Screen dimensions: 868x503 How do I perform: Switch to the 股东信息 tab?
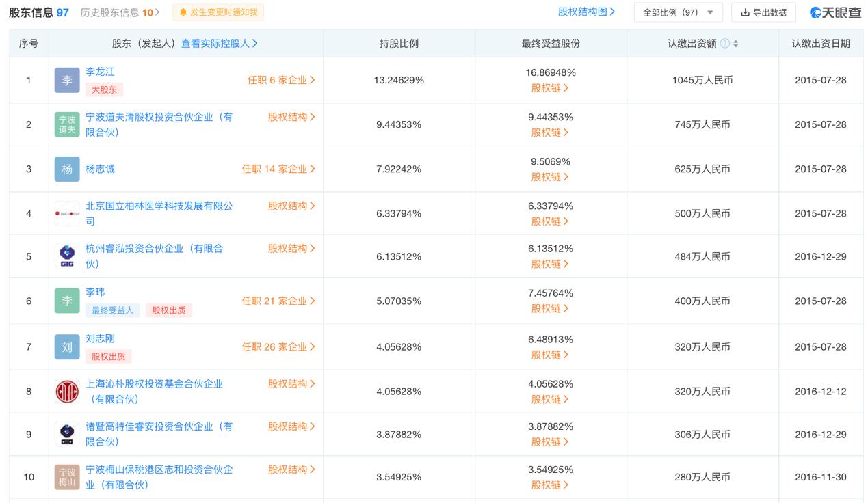[x=31, y=12]
